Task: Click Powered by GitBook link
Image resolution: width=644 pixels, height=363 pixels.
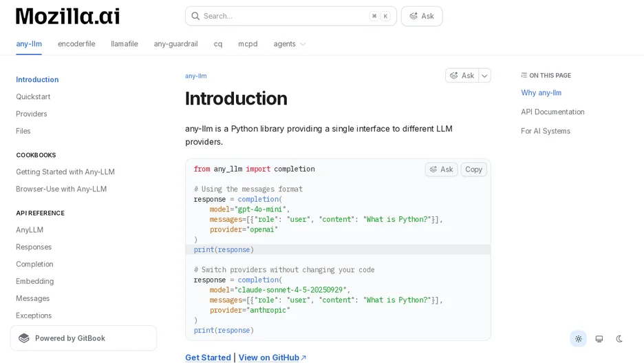Action: click(83, 338)
